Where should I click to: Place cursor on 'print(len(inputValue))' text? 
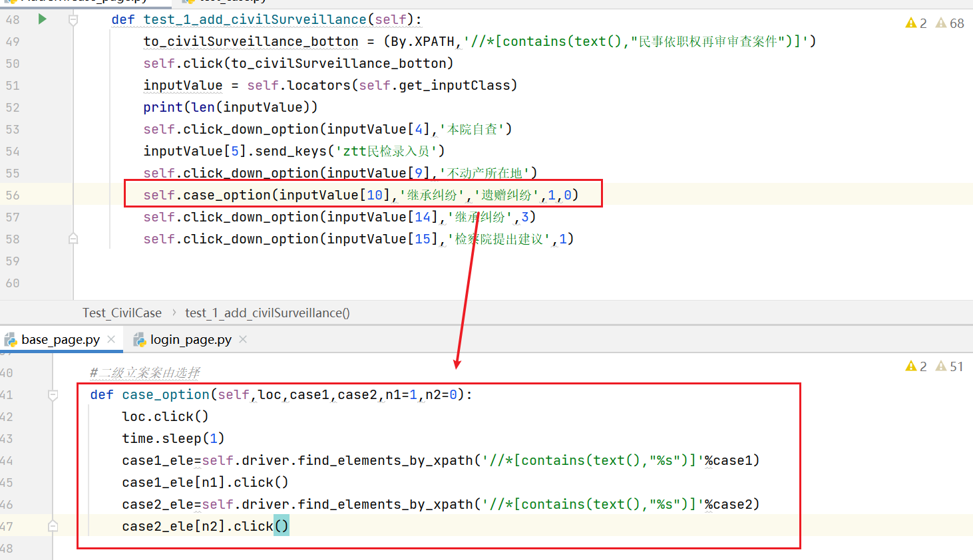(230, 107)
